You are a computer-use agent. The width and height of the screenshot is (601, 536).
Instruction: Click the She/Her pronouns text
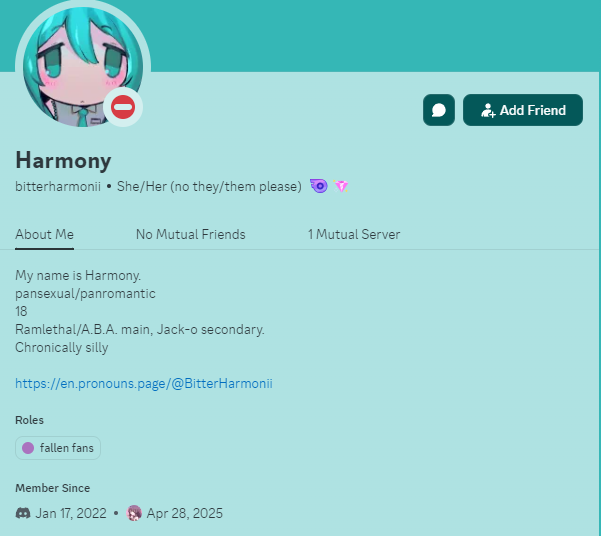(209, 187)
